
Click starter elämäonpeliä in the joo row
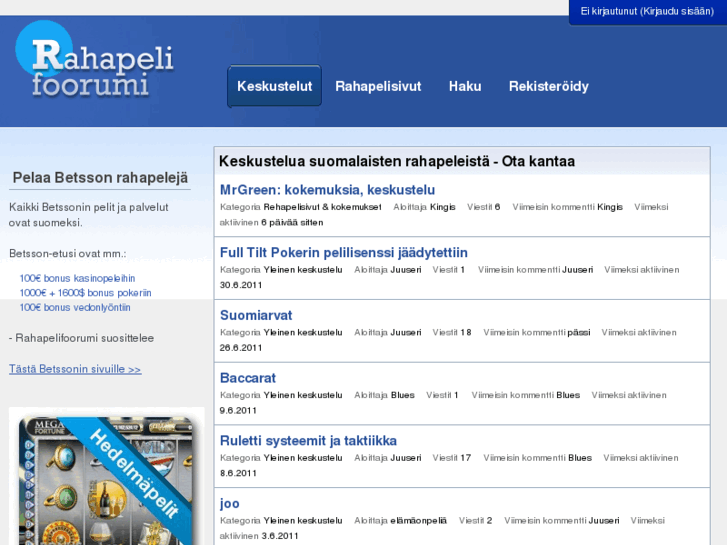418,520
